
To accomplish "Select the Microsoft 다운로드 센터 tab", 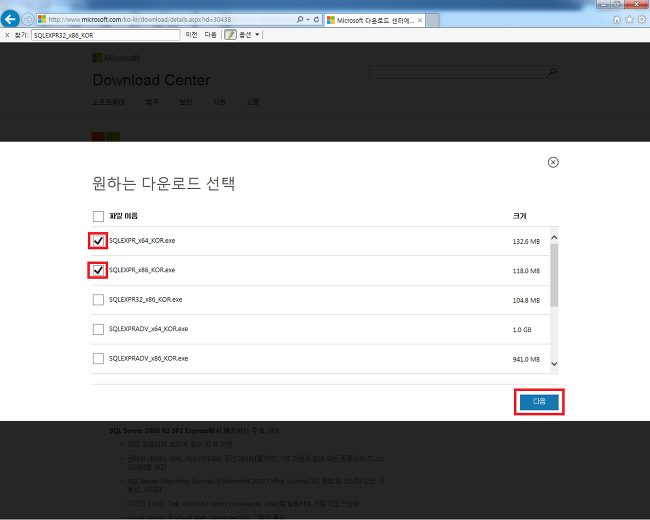I will click(375, 20).
